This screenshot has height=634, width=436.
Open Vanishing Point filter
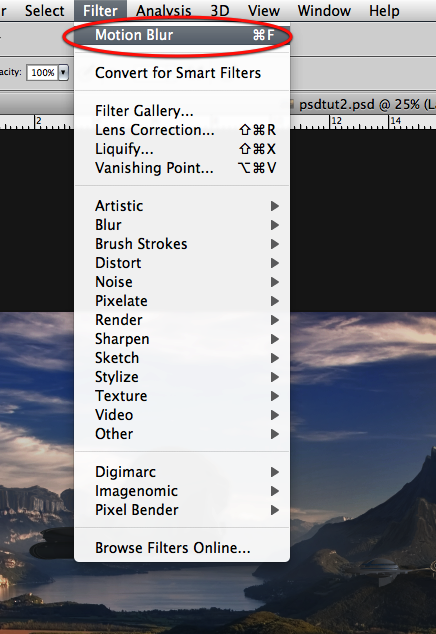pyautogui.click(x=182, y=168)
